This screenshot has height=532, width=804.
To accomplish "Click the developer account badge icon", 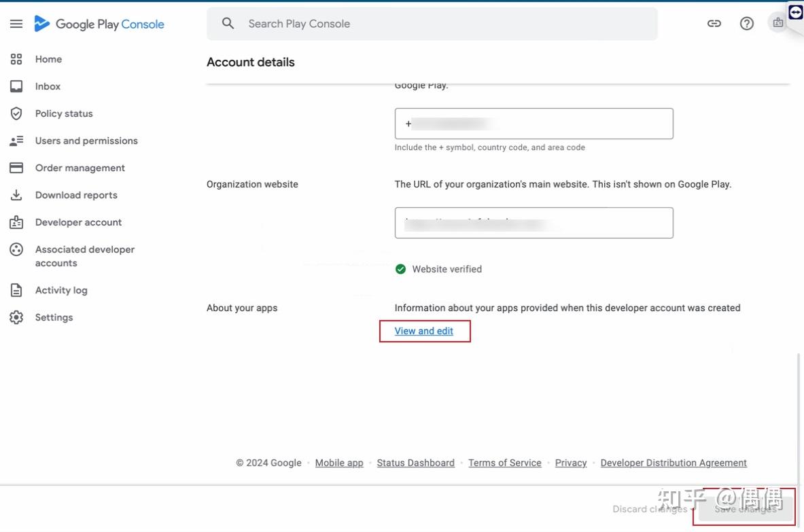I will click(777, 23).
